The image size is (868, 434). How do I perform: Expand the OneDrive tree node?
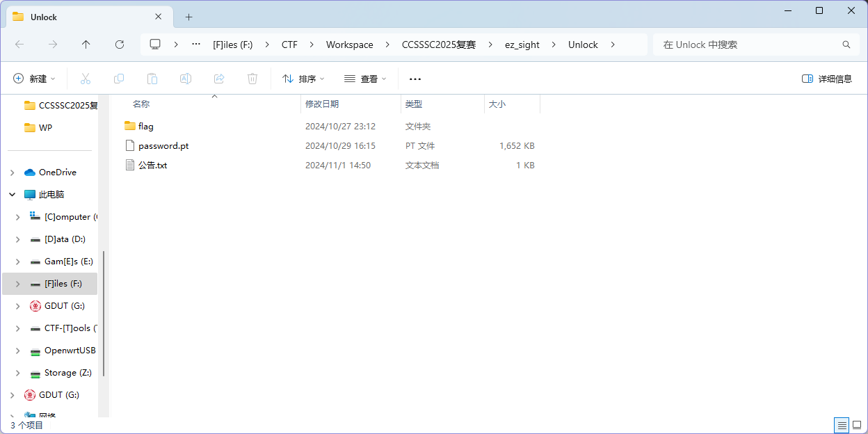coord(13,172)
